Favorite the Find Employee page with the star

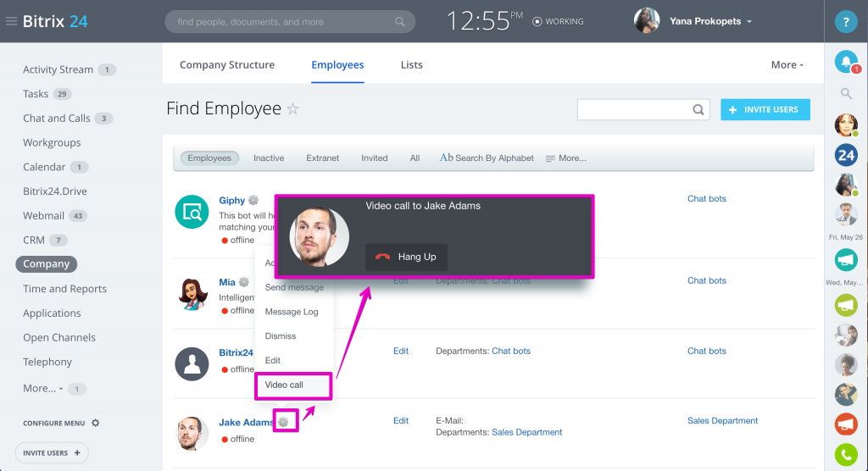[292, 109]
